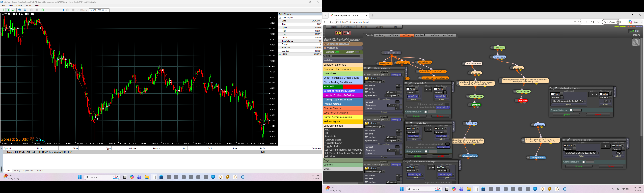Switch to the Operations tab in Toolbox
Screen dimensions: 644x193
(28, 171)
